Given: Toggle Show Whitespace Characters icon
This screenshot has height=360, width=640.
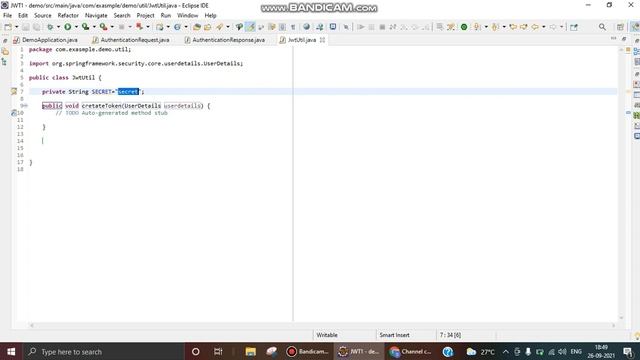Looking at the screenshot, I should point(293,27).
